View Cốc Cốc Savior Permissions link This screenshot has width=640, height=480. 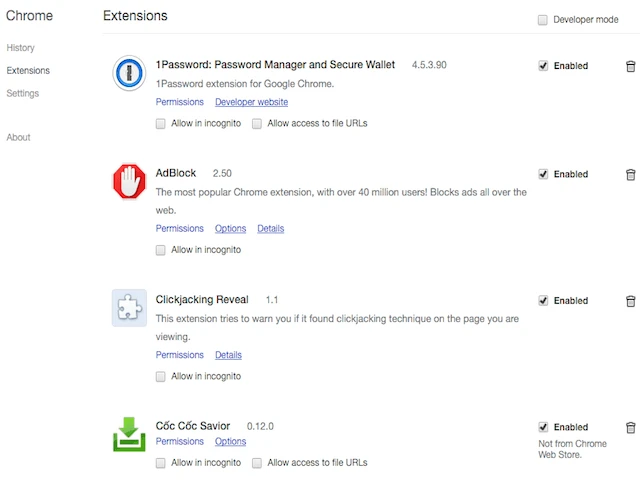pos(179,441)
